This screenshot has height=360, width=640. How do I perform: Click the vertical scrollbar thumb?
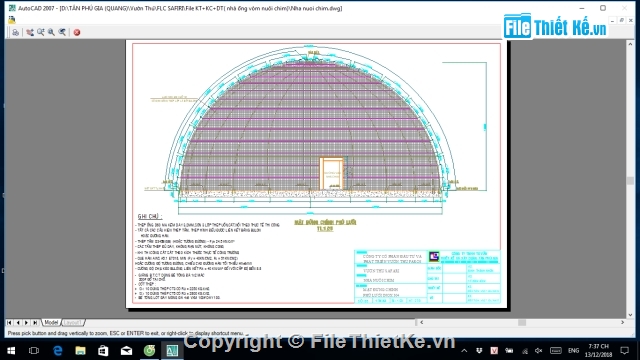[630, 180]
